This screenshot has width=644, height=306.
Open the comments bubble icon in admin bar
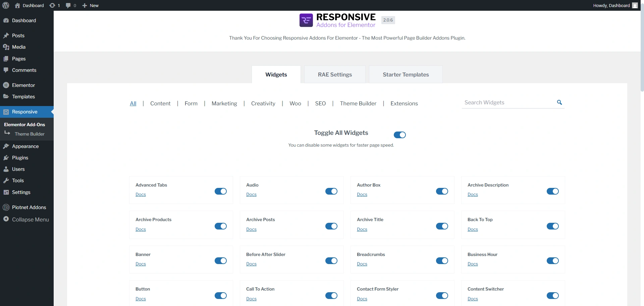click(x=68, y=5)
